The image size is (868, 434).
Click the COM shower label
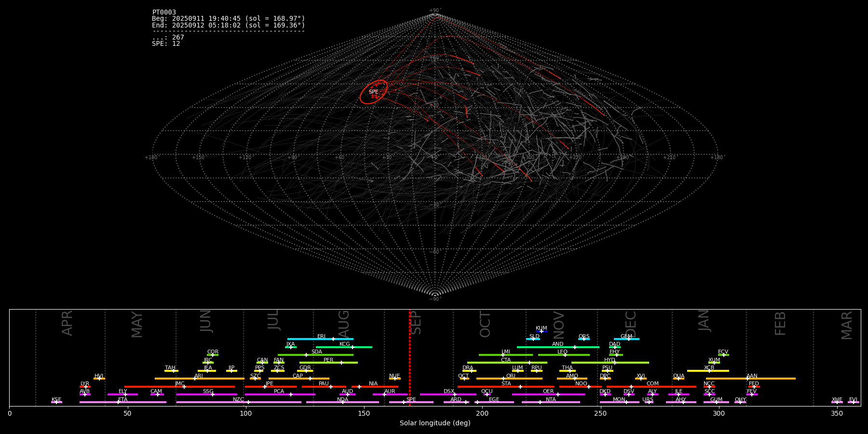tap(652, 383)
